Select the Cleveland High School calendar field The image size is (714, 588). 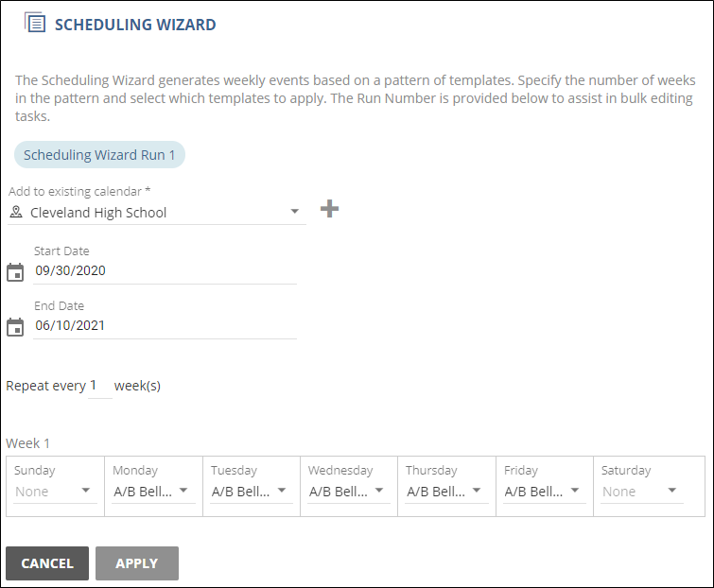(156, 213)
